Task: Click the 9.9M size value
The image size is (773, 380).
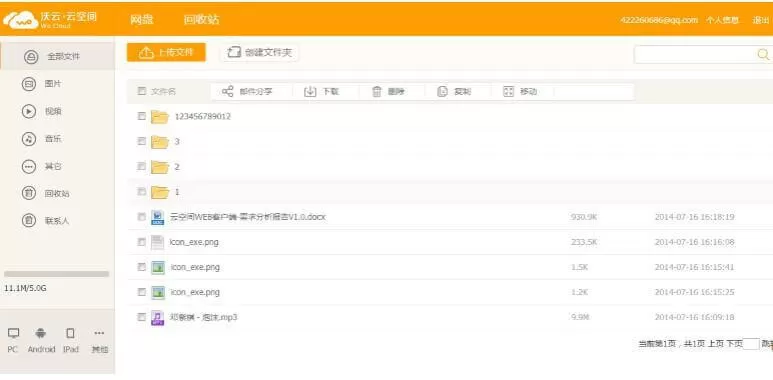Action: pos(580,317)
